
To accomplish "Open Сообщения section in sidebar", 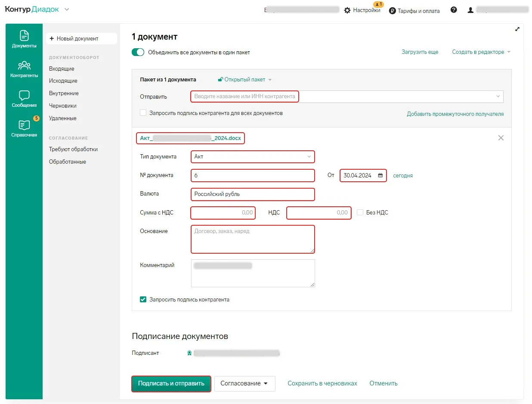I will click(x=24, y=99).
